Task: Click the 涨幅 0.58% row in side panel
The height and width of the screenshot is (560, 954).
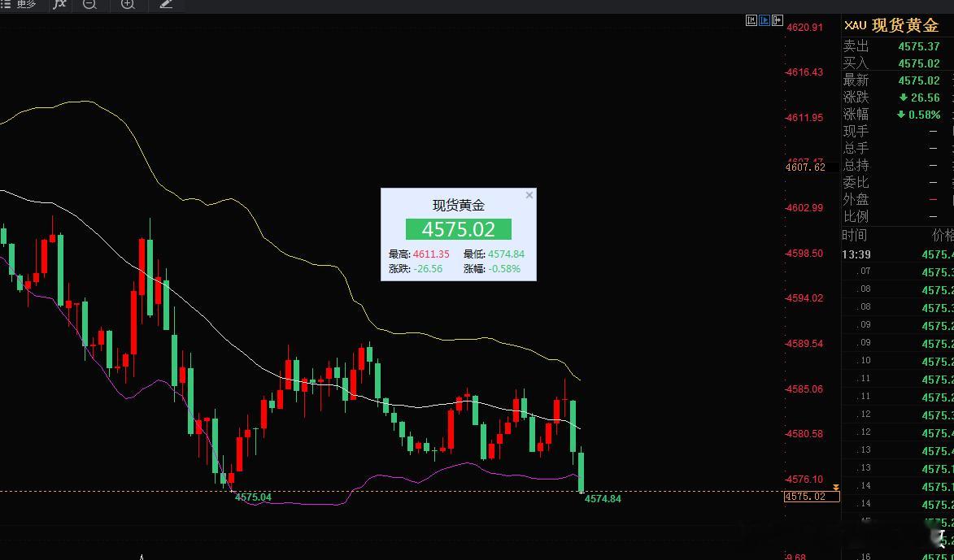Action: 897,115
